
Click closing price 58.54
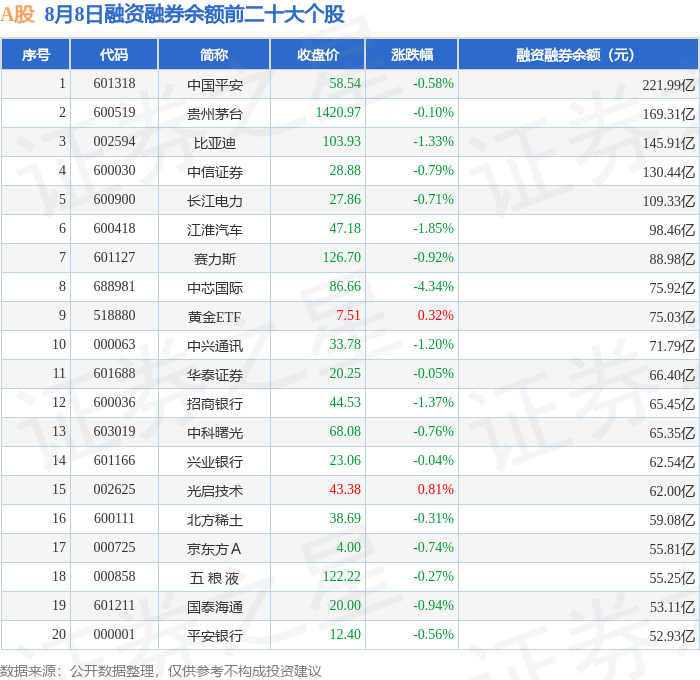point(345,83)
